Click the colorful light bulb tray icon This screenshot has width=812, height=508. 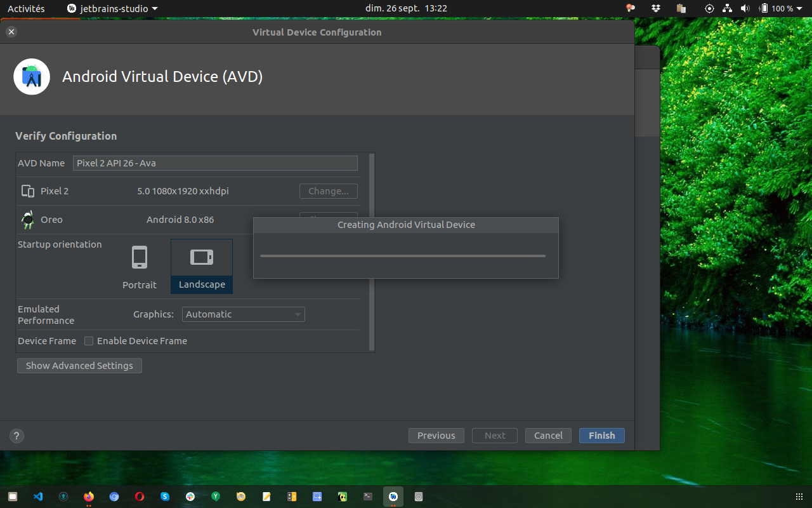(631, 8)
